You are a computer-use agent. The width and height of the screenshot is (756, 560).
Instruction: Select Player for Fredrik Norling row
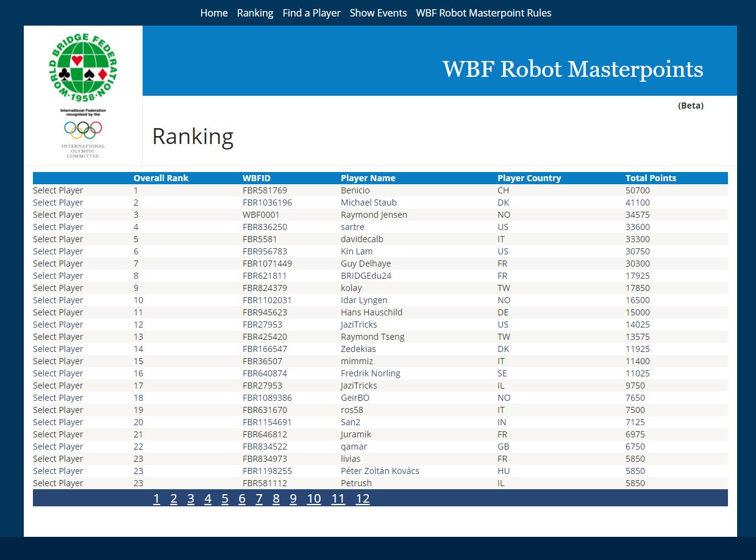tap(58, 373)
